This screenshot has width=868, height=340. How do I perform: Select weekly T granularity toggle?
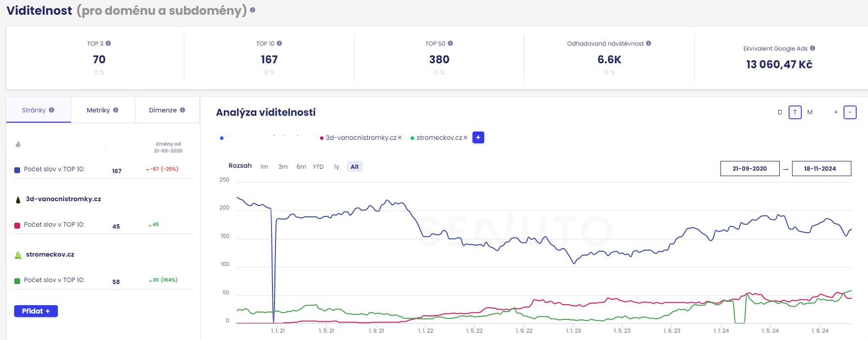click(795, 112)
